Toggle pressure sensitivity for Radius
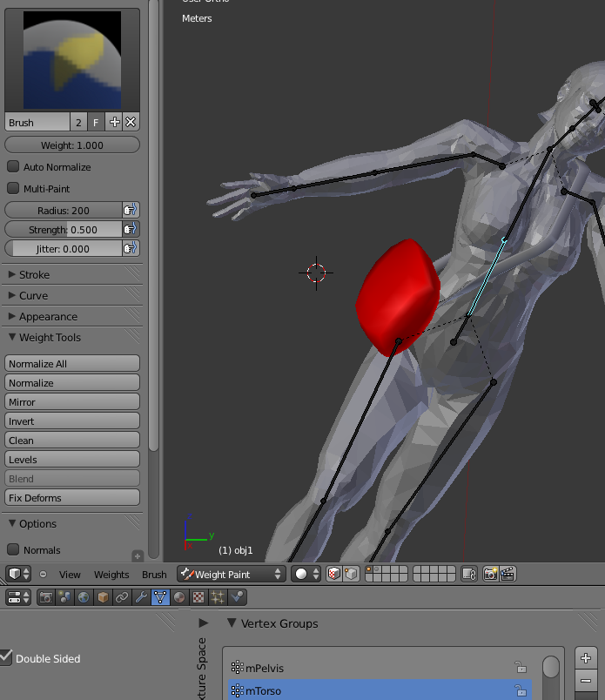 point(131,211)
